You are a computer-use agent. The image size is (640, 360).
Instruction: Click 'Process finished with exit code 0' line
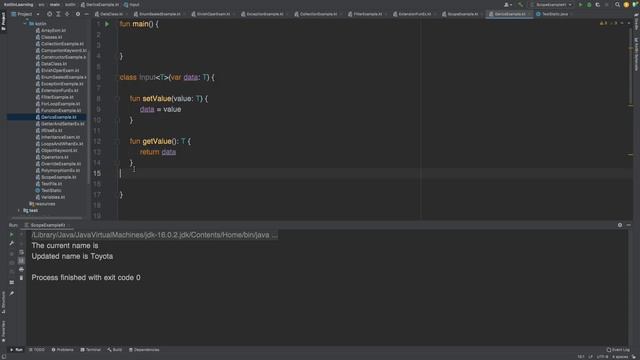86,278
